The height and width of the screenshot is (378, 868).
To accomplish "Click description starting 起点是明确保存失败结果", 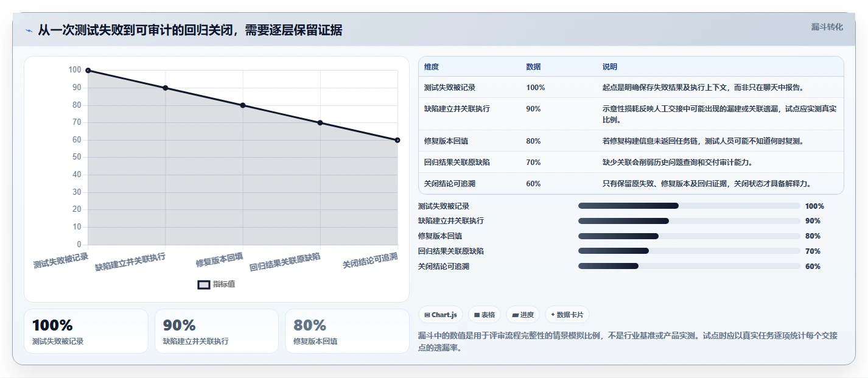I will click(703, 88).
